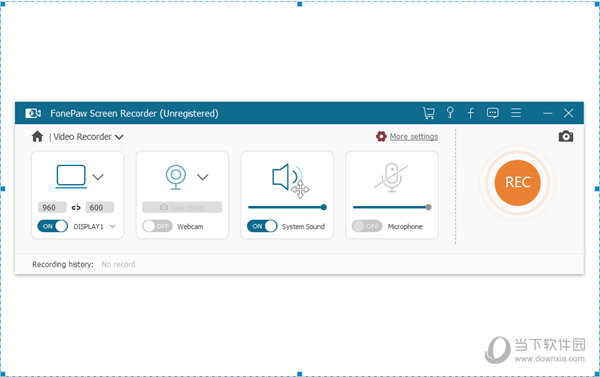Viewport: 600px width, 377px height.
Task: Click the More settings gear icon
Action: pos(381,136)
